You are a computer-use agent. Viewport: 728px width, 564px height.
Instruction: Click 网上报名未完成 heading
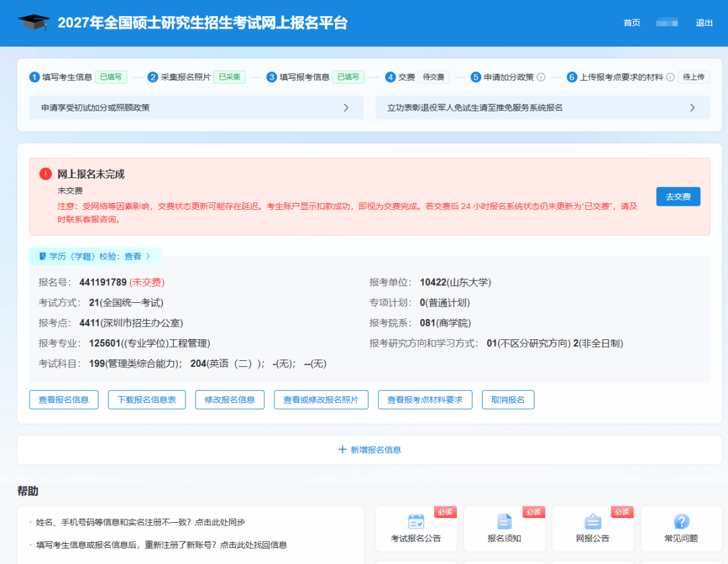(91, 174)
